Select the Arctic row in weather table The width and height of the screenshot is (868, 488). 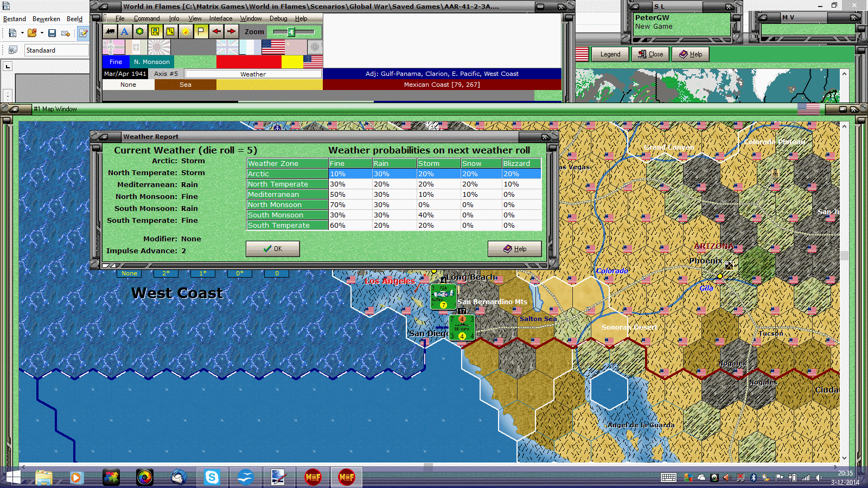(394, 174)
